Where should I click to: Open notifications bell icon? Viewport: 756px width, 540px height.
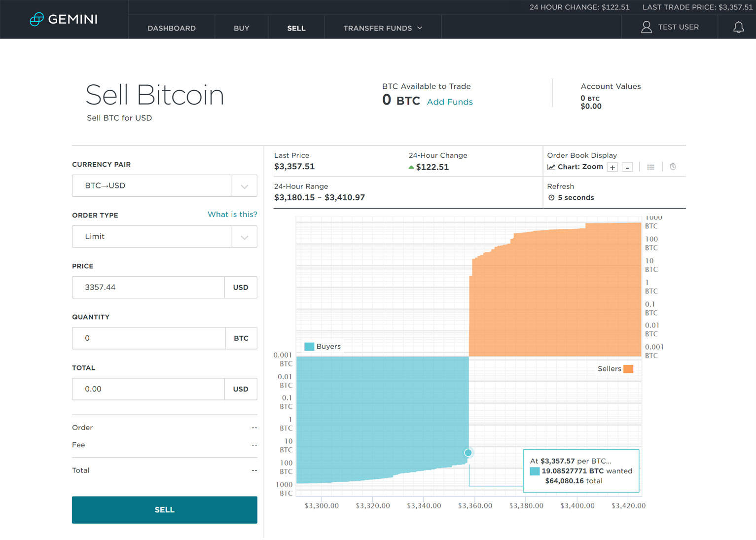pos(738,27)
